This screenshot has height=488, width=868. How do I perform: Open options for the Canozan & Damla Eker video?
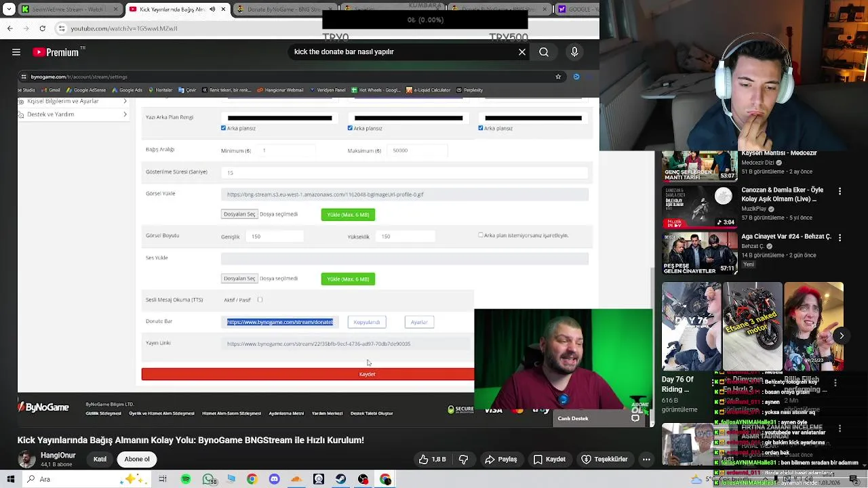[x=840, y=192]
